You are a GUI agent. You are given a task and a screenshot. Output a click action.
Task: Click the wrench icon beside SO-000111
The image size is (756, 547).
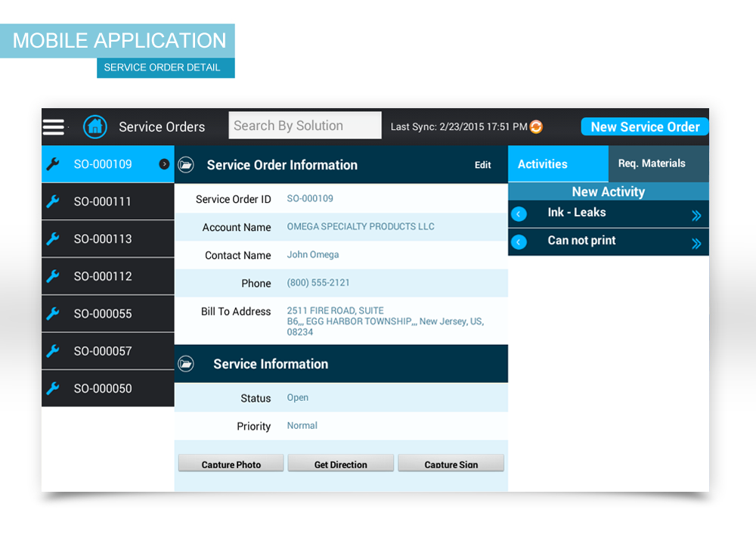[x=53, y=201]
